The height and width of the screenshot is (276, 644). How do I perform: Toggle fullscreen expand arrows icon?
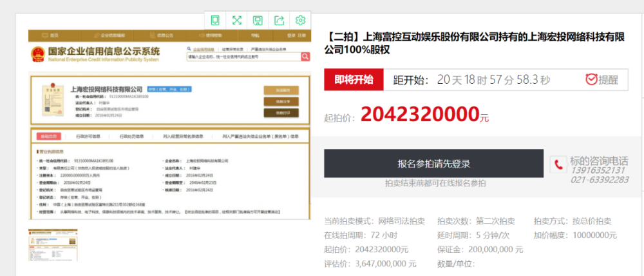236,20
